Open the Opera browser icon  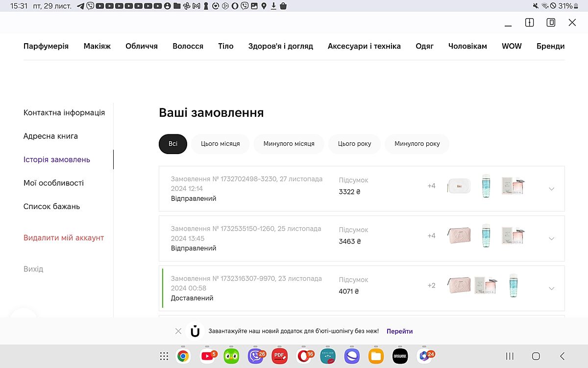[x=304, y=356]
